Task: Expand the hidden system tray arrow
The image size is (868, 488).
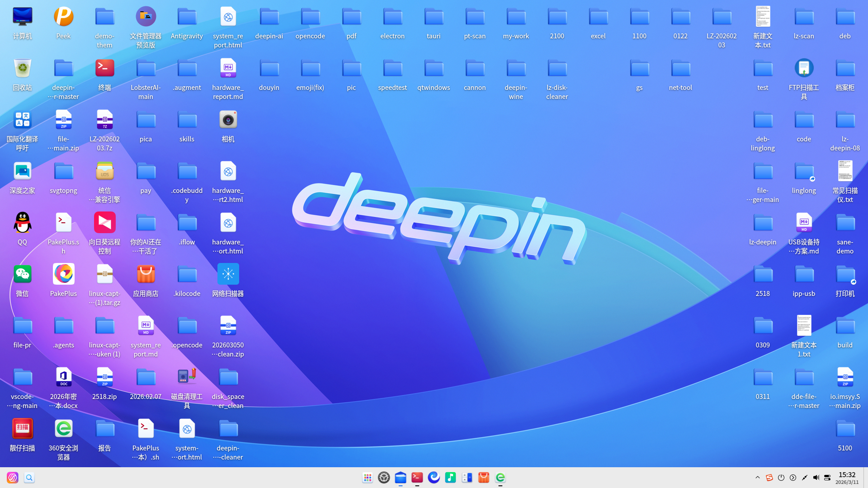Action: click(x=758, y=478)
